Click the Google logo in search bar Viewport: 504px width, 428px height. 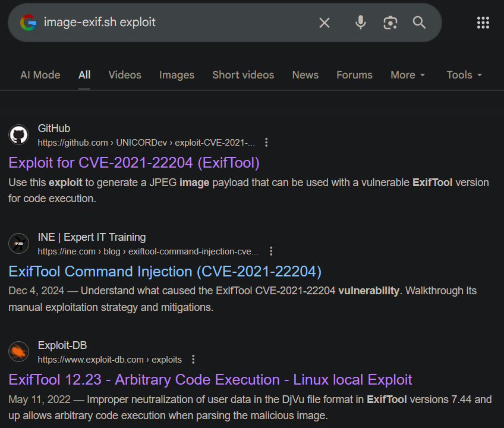(28, 23)
